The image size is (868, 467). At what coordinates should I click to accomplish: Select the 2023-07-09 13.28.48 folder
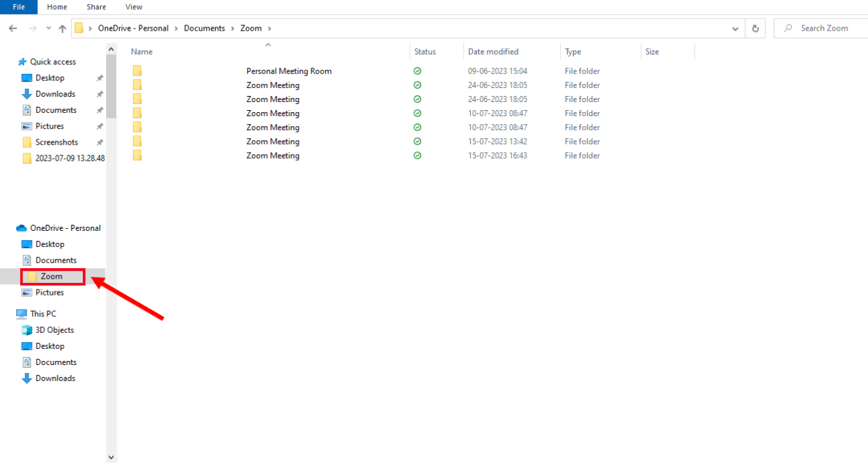[x=70, y=158]
